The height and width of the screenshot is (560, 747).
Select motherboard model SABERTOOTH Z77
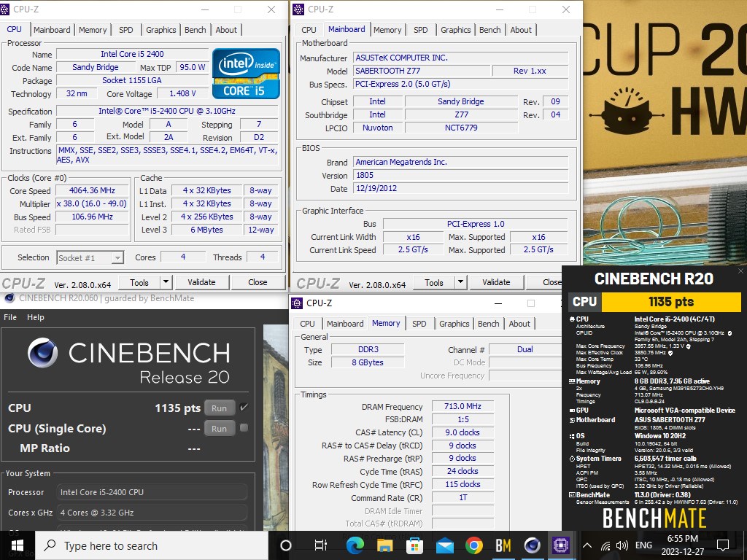(x=422, y=71)
